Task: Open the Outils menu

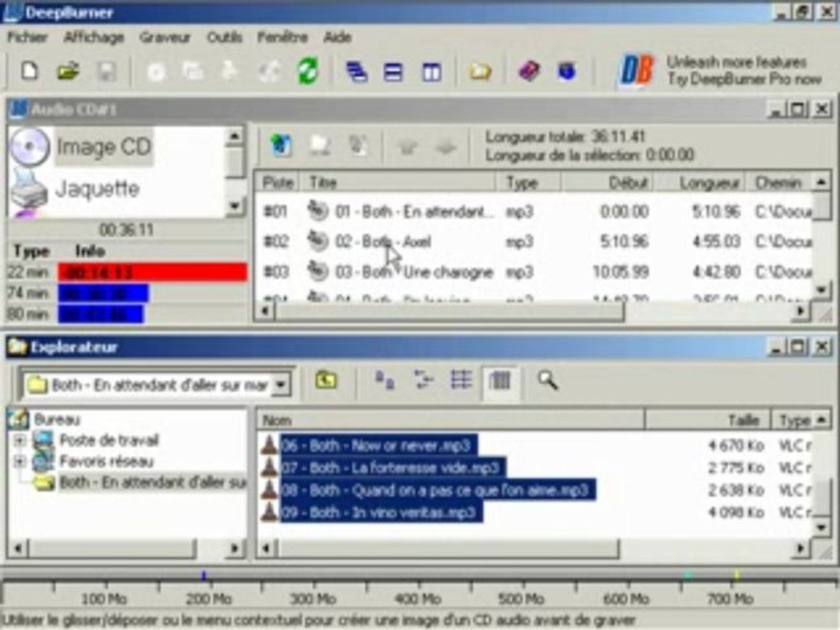Action: [x=225, y=37]
